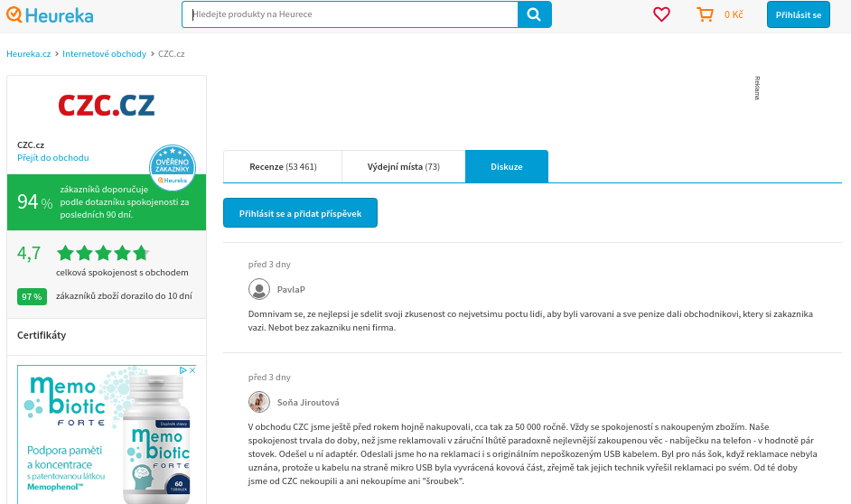Open the shopping cart icon
Viewport: 851px width, 504px height.
[x=705, y=14]
